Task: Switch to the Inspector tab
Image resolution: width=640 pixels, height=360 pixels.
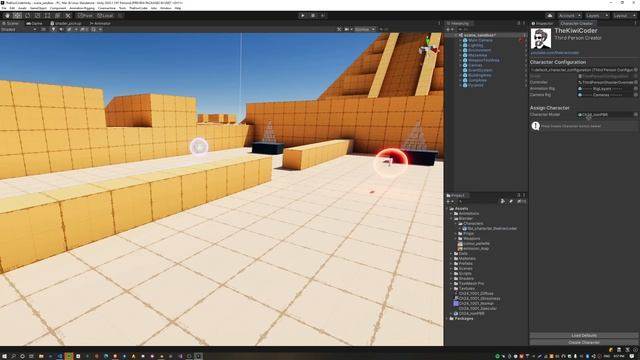Action: tap(542, 23)
